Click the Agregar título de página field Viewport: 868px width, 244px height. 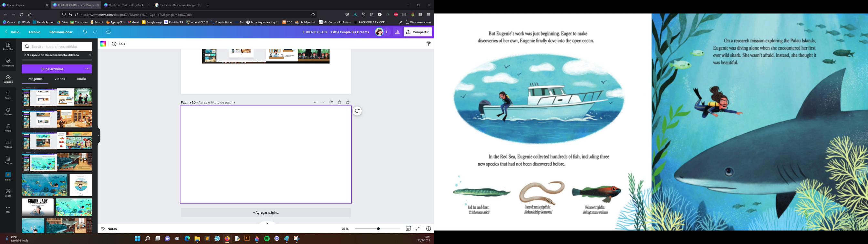pyautogui.click(x=217, y=102)
